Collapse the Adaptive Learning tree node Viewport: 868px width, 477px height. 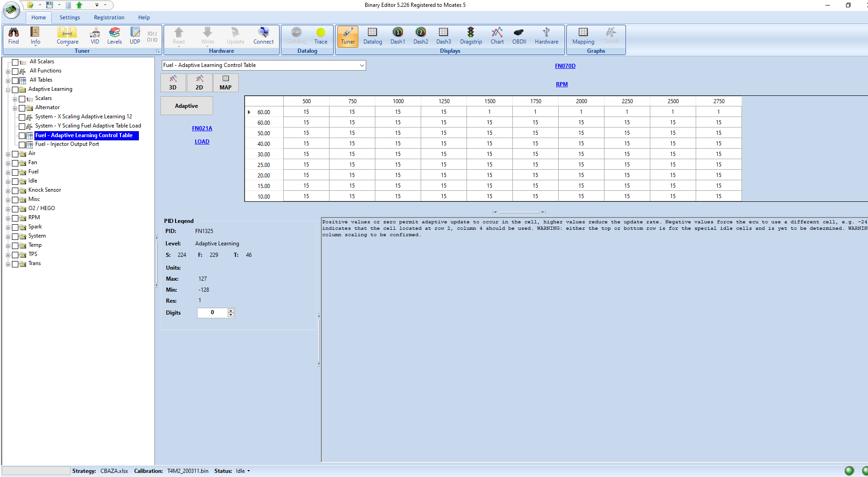click(x=8, y=90)
